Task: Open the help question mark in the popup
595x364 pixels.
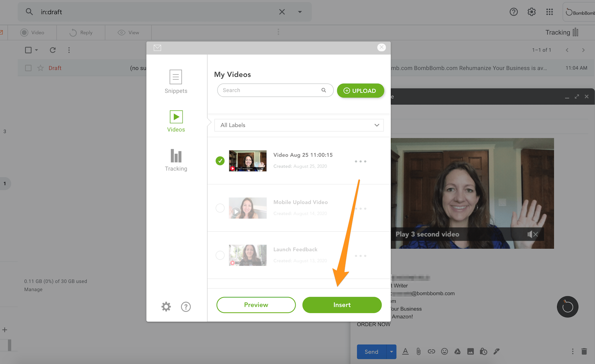Action: [186, 306]
